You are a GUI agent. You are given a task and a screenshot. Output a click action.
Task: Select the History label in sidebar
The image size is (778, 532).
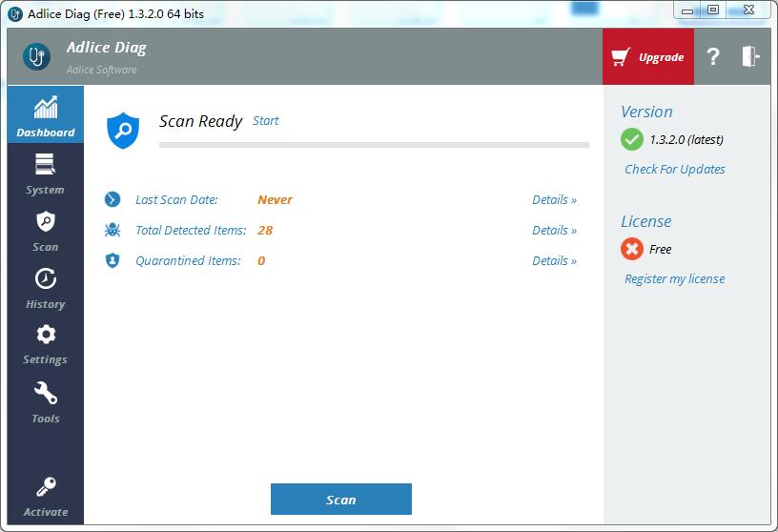coord(46,304)
